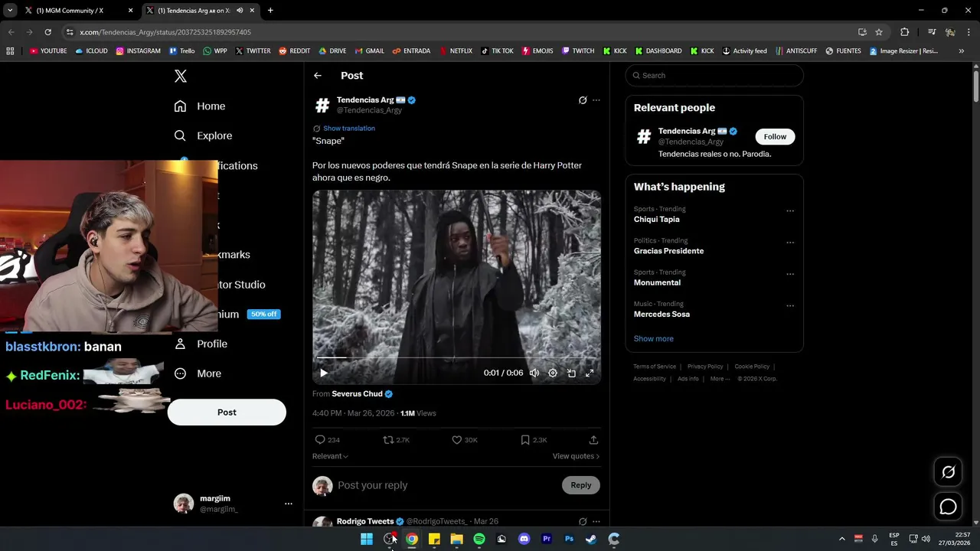Open Chrome tab search dropdown arrow
The height and width of the screenshot is (551, 980).
(x=10, y=11)
